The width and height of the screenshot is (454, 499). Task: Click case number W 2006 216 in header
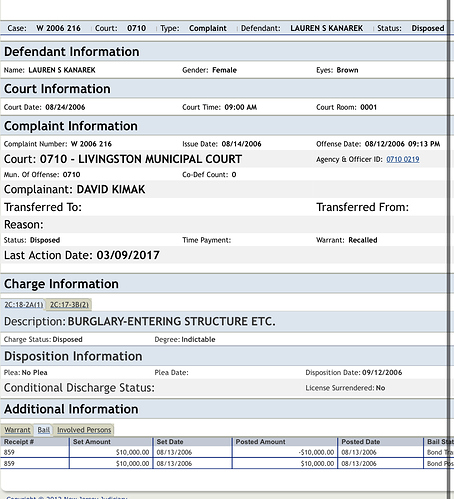[x=58, y=28]
